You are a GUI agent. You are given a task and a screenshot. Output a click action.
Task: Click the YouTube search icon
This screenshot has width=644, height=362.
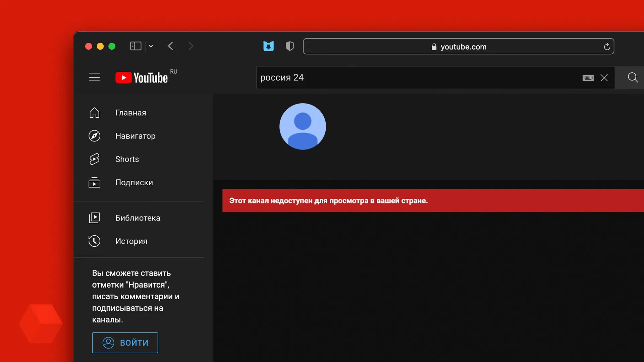(633, 78)
